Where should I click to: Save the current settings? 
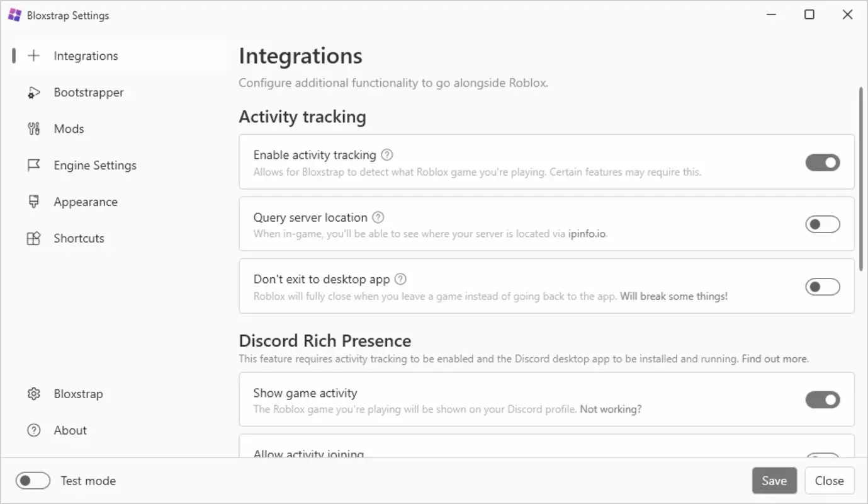pyautogui.click(x=774, y=480)
